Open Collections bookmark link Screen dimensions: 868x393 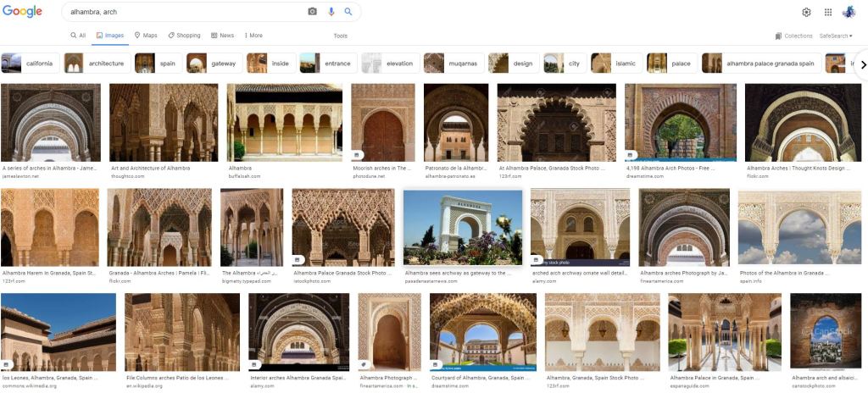tap(793, 36)
